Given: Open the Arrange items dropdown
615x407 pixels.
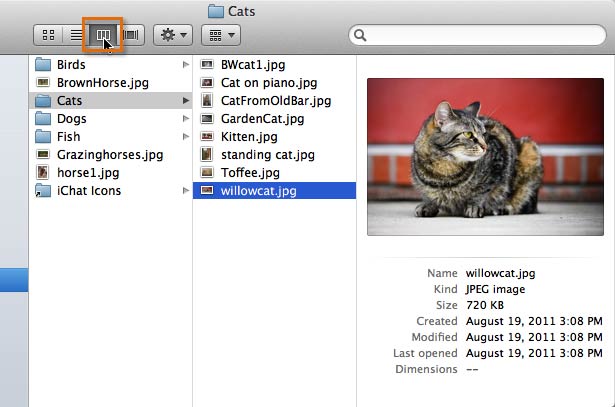Looking at the screenshot, I should pyautogui.click(x=220, y=35).
